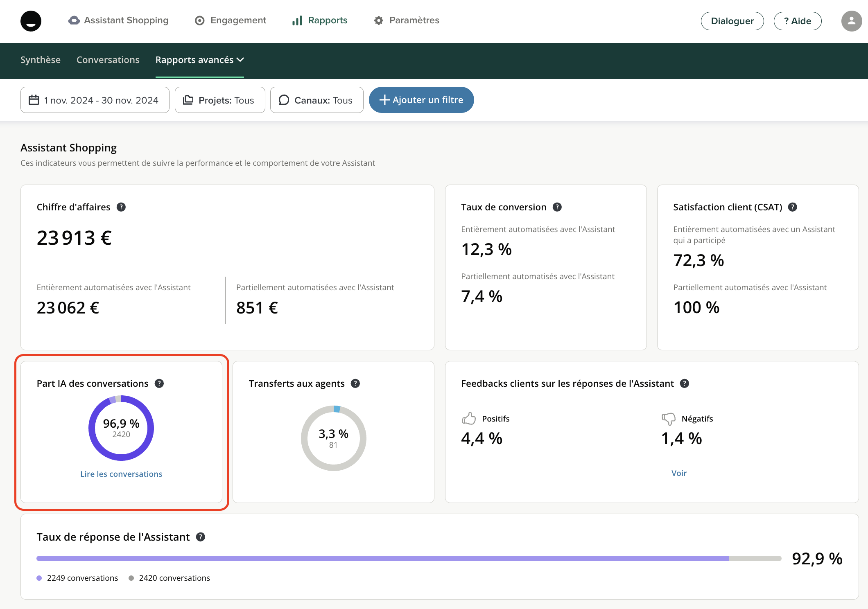This screenshot has height=609, width=868.
Task: Click the Positifs thumbs-up icon
Action: click(x=469, y=418)
